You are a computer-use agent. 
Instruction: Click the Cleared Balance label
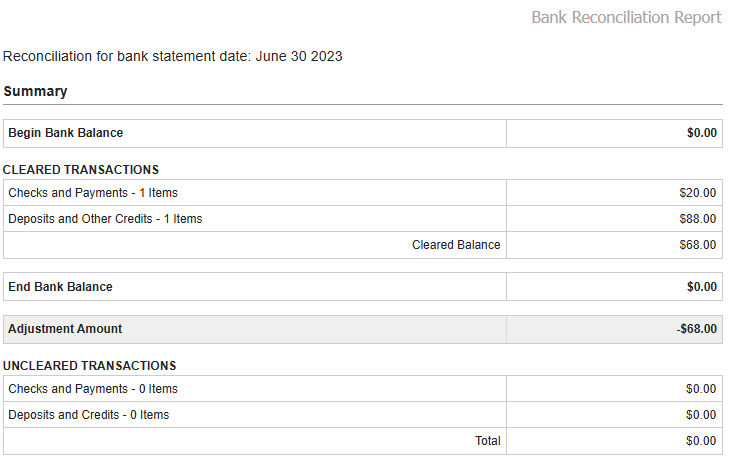[456, 245]
